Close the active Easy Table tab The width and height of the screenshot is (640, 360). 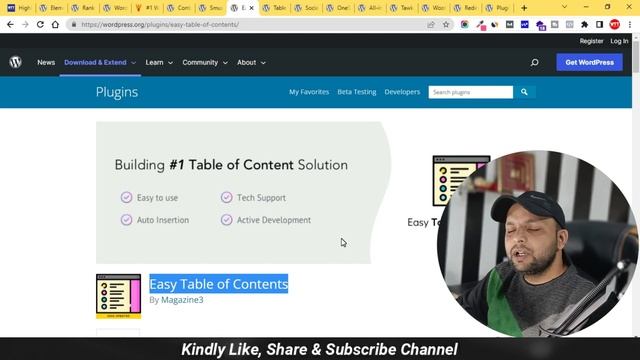tap(251, 8)
